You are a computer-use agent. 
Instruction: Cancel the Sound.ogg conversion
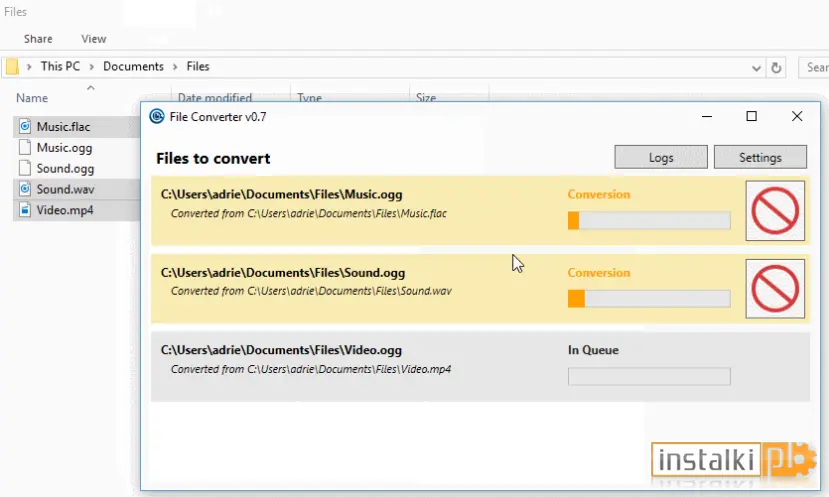(x=775, y=289)
